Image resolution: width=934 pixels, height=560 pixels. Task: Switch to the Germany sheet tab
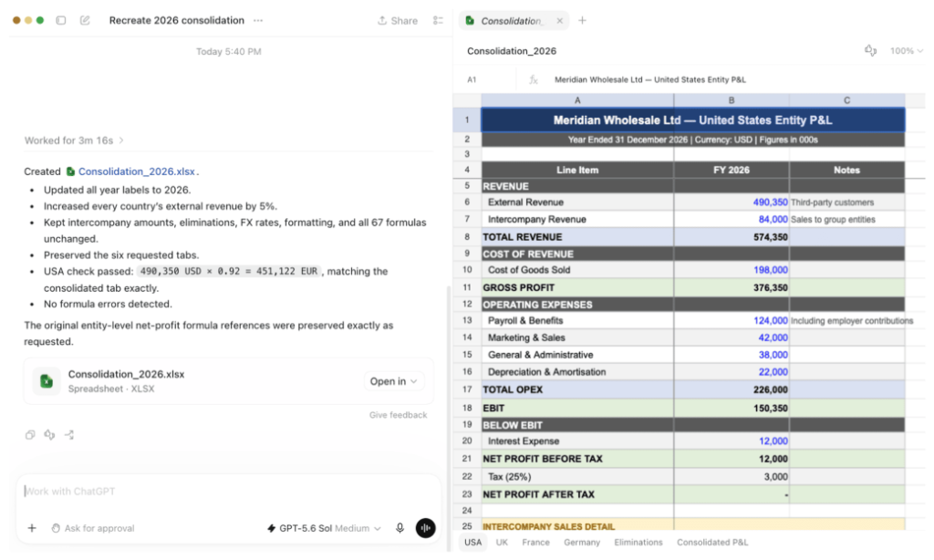tap(582, 543)
